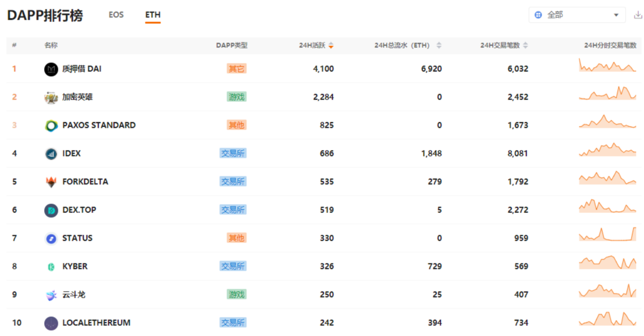Click the 质押借 DAI transaction sparkline chart
This screenshot has height=336, width=644.
608,65
